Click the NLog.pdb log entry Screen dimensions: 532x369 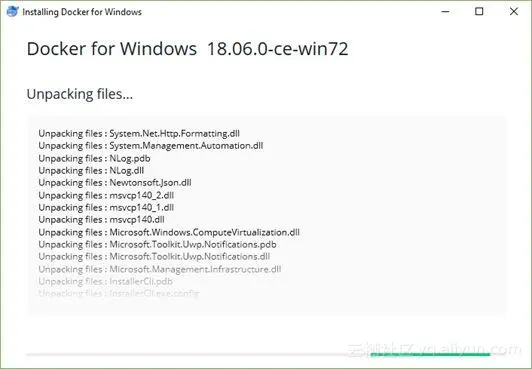(x=94, y=158)
